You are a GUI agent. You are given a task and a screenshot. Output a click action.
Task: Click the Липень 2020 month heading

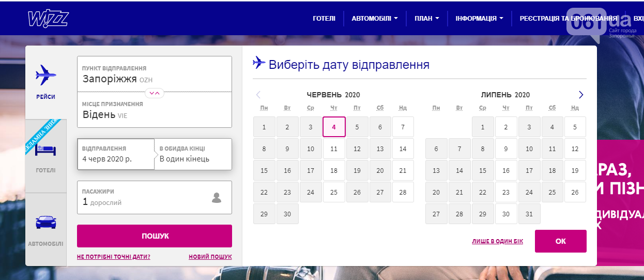505,95
